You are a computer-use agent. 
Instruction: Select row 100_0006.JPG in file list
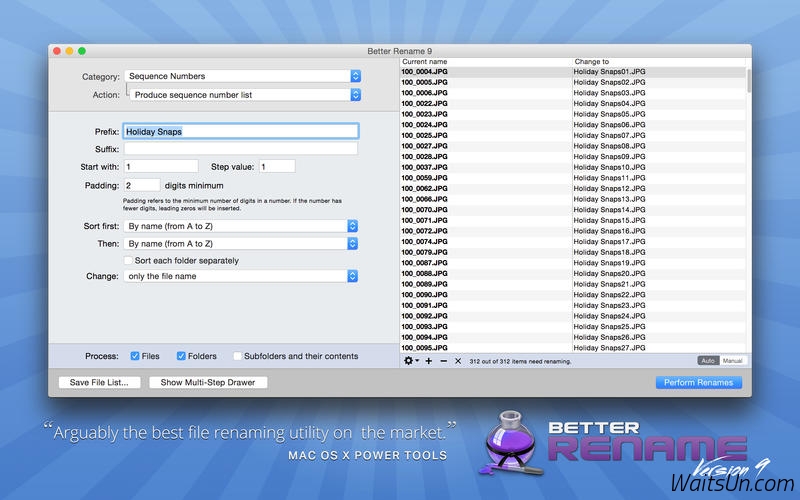point(572,93)
